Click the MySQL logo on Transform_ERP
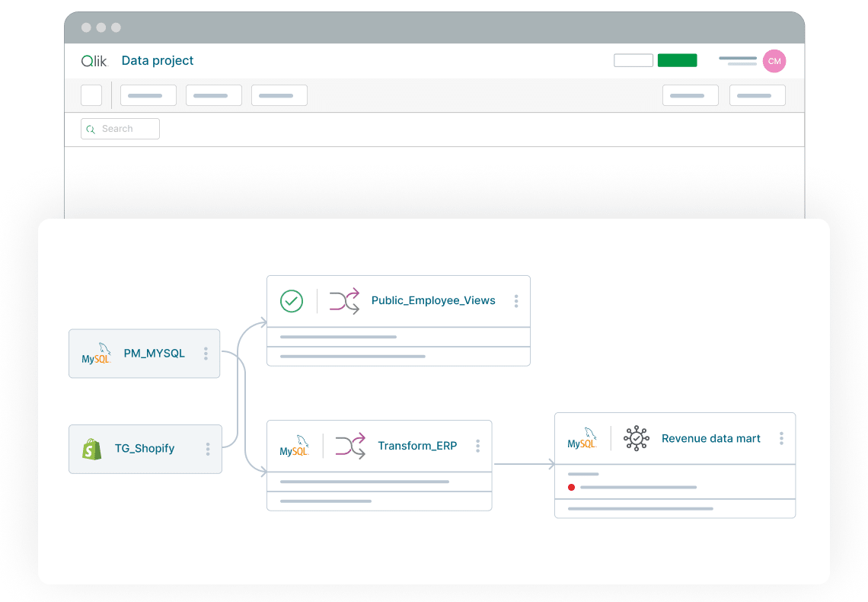868x602 pixels. (294, 446)
